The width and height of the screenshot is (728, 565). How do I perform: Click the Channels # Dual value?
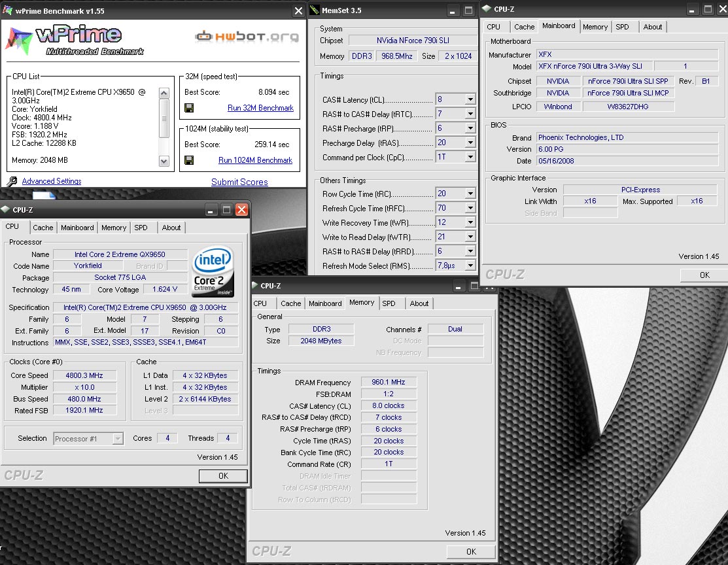(455, 329)
